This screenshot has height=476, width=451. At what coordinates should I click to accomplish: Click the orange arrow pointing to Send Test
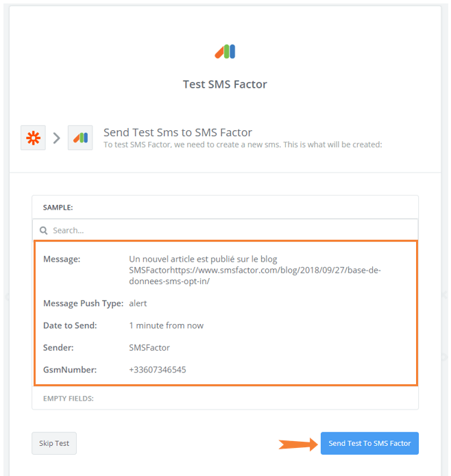(298, 444)
